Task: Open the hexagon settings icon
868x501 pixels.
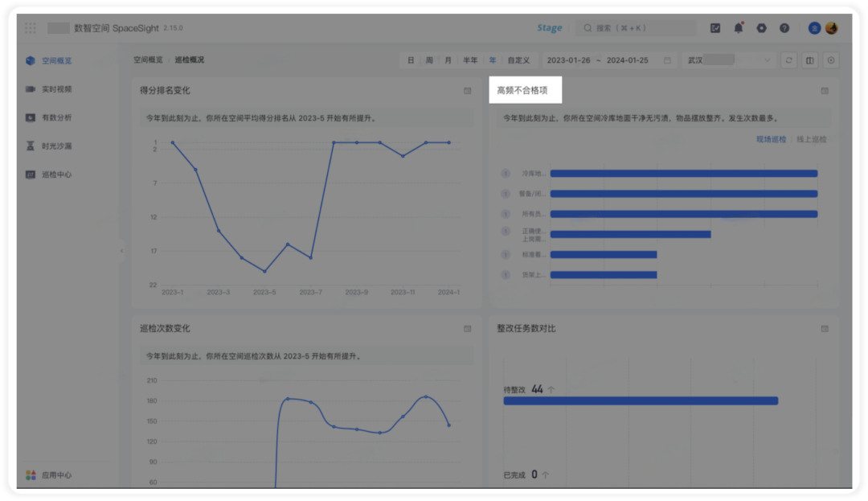Action: (762, 27)
